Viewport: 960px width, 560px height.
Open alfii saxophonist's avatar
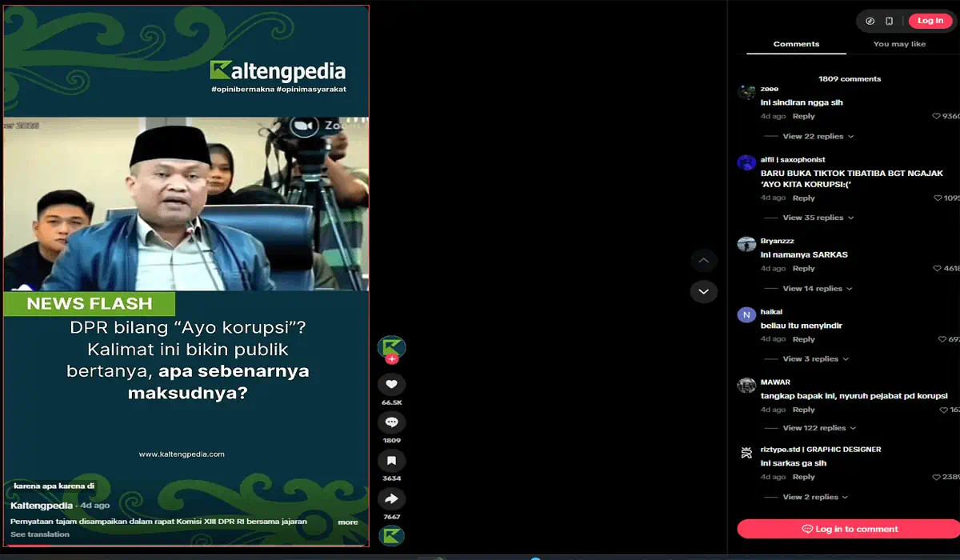[746, 162]
